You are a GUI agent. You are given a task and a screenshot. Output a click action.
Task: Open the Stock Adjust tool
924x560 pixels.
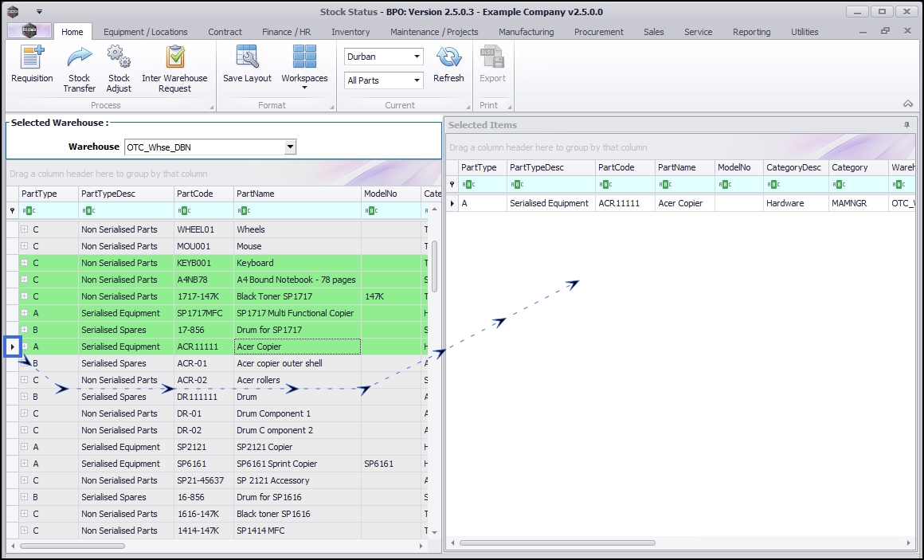click(119, 69)
